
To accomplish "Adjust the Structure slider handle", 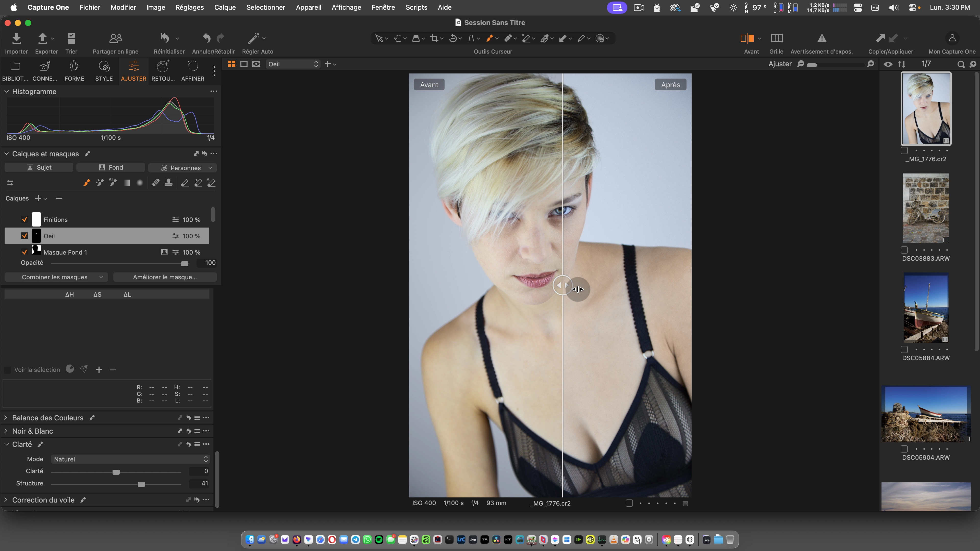I will [141, 484].
